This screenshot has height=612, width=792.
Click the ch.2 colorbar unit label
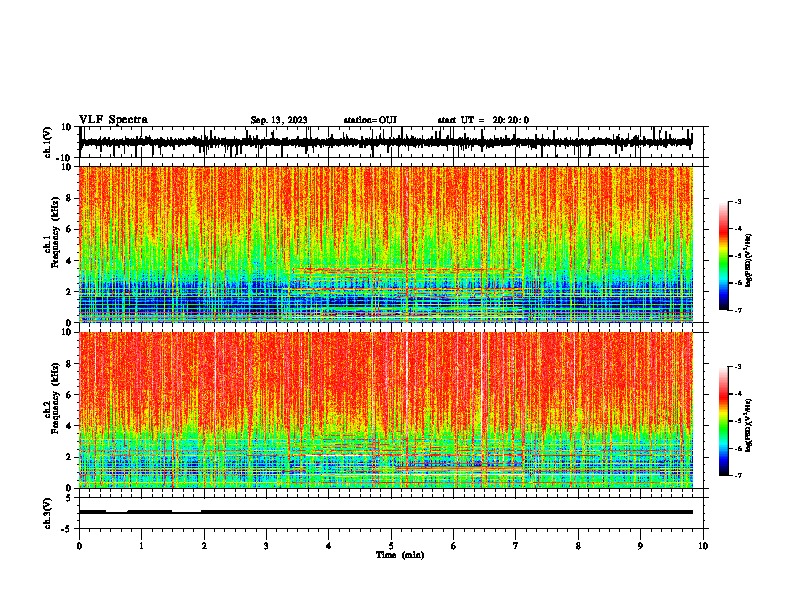(x=748, y=425)
